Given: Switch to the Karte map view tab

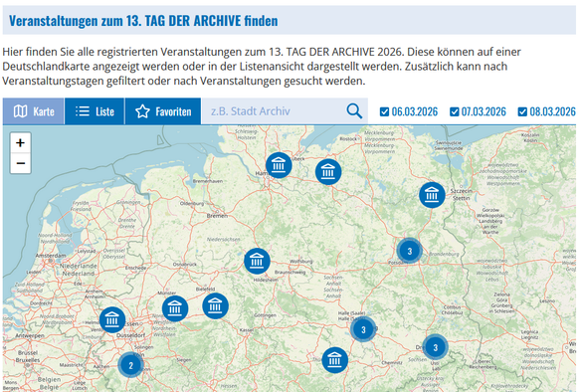Looking at the screenshot, I should point(34,111).
